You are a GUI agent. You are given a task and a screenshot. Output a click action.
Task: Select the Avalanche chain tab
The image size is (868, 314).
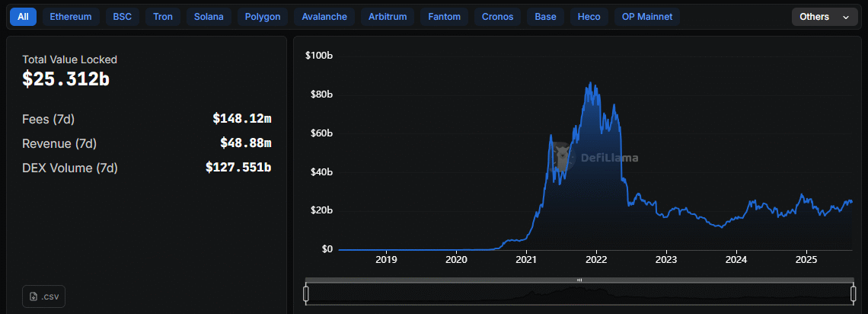324,17
